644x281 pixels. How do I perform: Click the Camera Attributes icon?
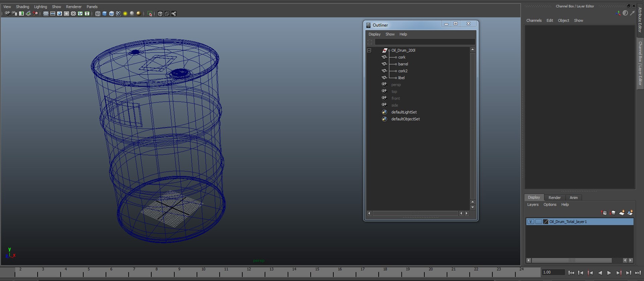coord(14,13)
